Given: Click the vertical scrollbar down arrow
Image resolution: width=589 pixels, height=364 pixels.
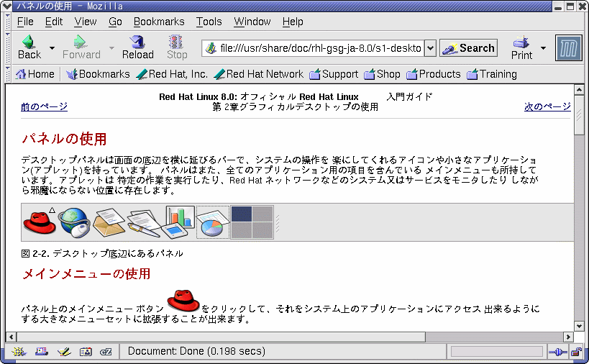Looking at the screenshot, I should [579, 325].
